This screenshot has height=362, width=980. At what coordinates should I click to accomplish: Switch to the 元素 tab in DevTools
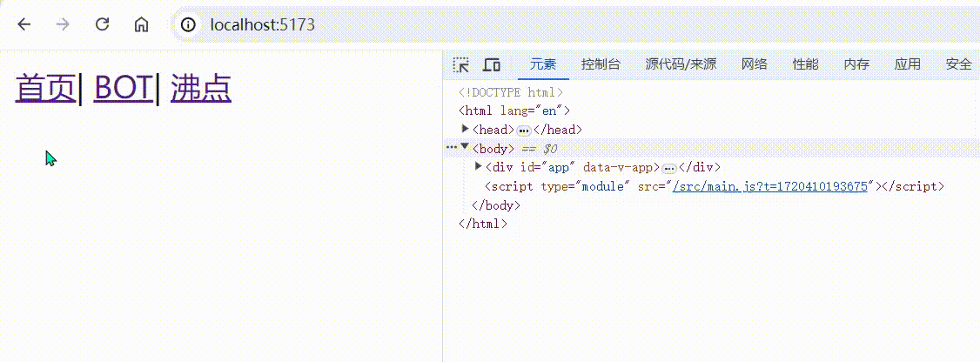tap(543, 64)
